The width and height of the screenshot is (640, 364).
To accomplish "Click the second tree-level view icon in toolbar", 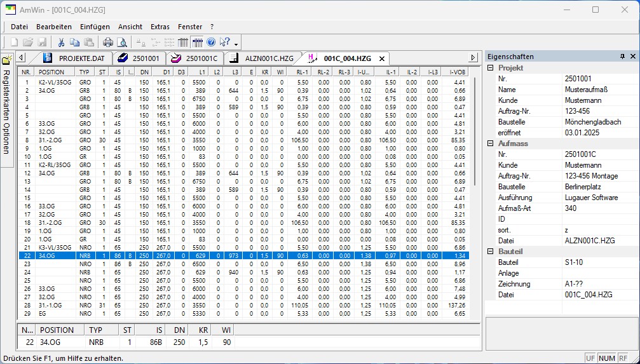I will point(156,42).
